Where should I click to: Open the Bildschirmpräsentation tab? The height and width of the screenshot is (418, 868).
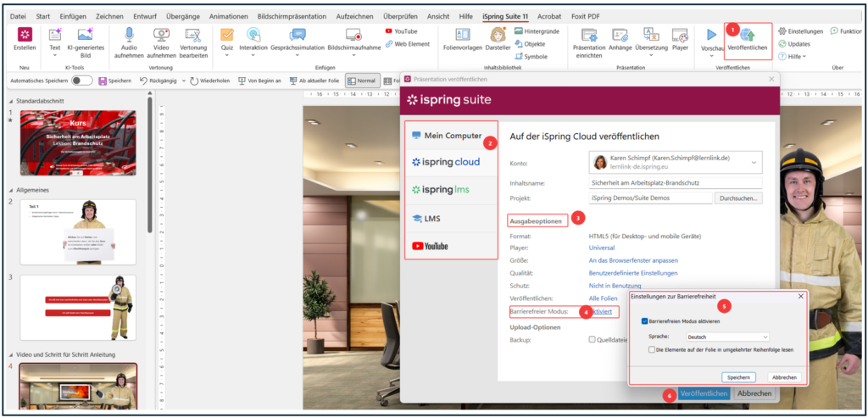[292, 17]
